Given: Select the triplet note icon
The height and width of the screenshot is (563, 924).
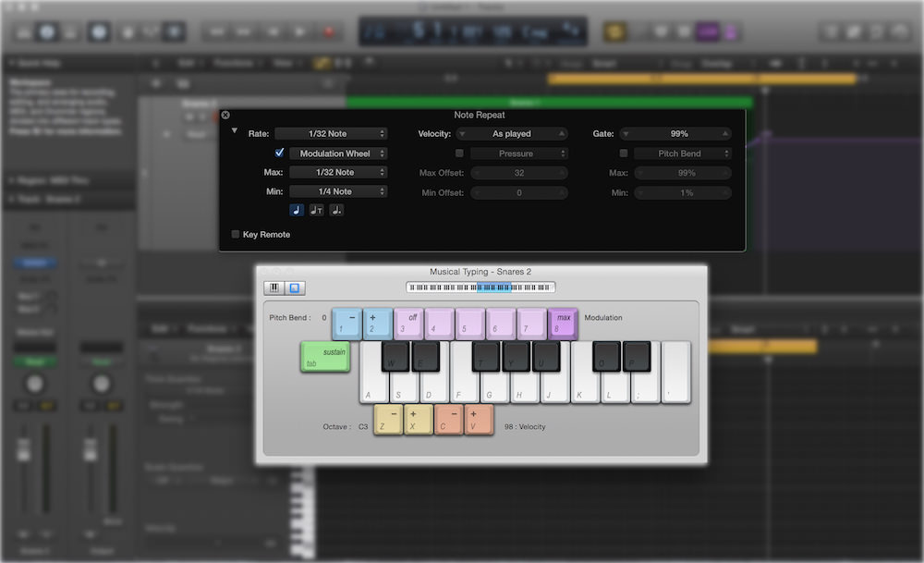Looking at the screenshot, I should 316,210.
